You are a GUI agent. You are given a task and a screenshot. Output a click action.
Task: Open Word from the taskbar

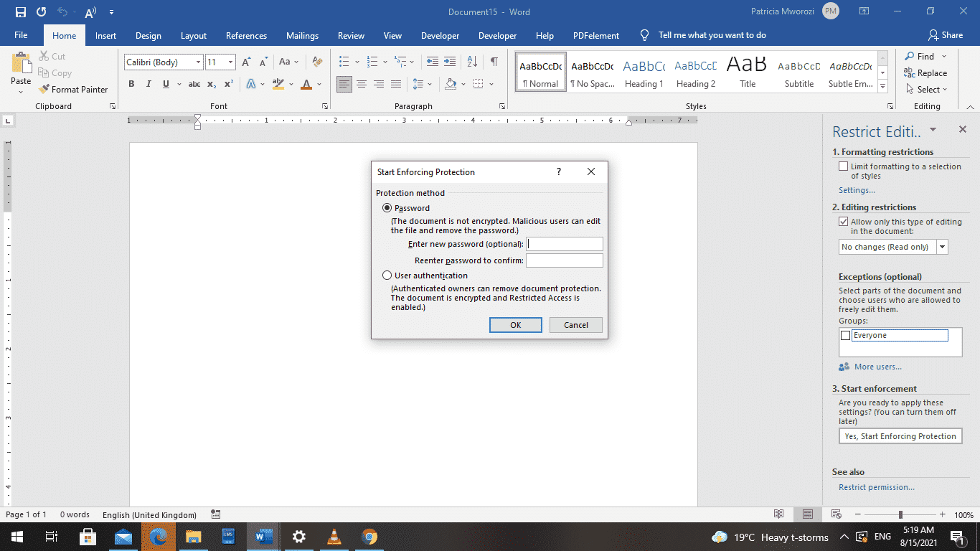tap(263, 536)
